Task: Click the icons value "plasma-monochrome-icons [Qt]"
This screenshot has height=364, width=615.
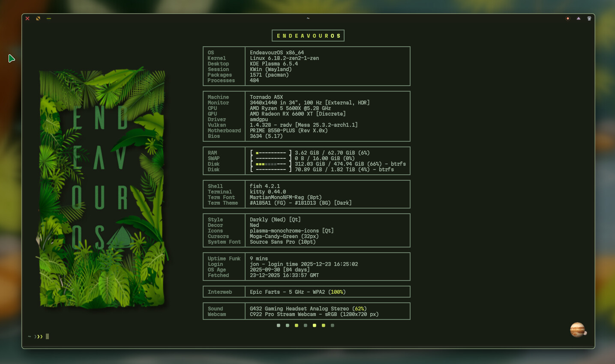Action: [x=292, y=231]
